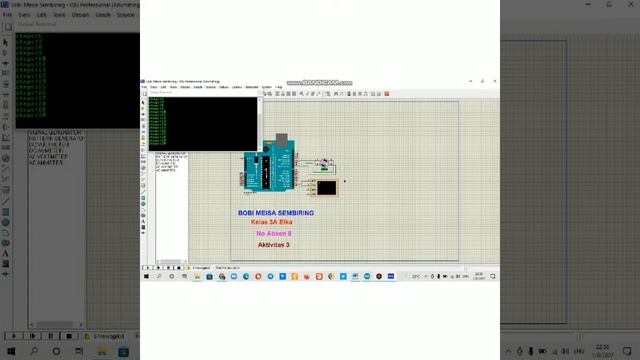Open the File menu in front window
The height and width of the screenshot is (360, 640).
coord(144,87)
